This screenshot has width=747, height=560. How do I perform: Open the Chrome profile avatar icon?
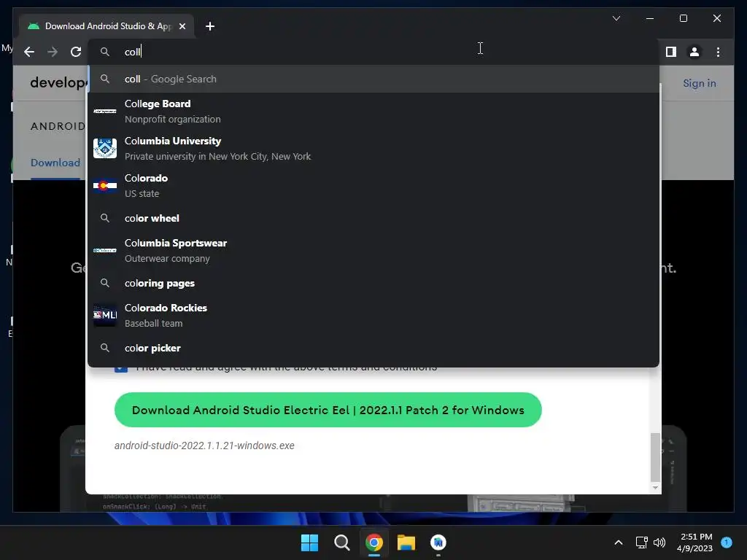(x=694, y=52)
